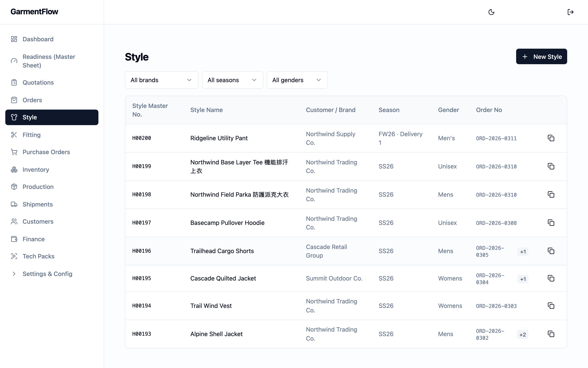Show extra orders via +2 badge on H00193
The image size is (588, 368).
(523, 335)
